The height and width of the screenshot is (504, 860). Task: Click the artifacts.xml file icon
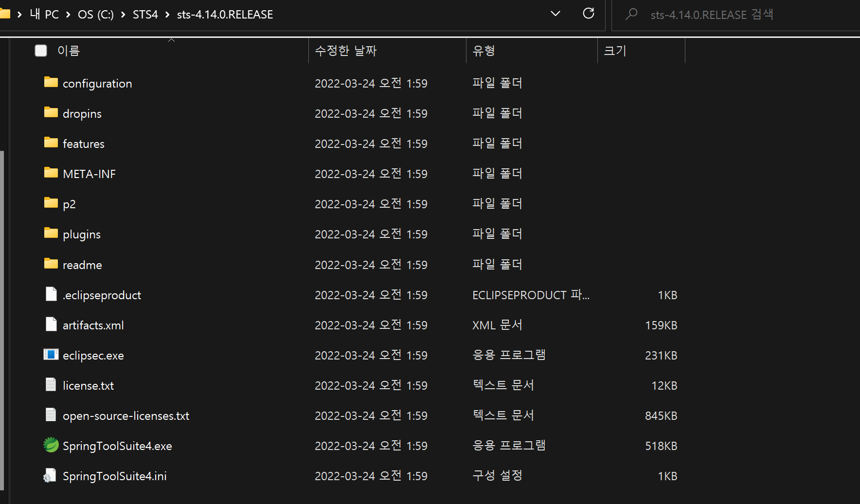pos(51,324)
